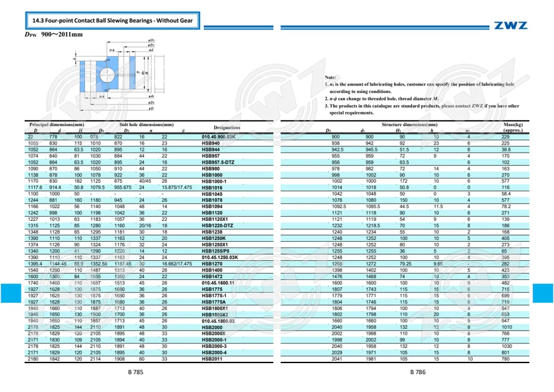554x392 pixels.
Task: Select designation 'HSB2011'
Action: coord(212,359)
